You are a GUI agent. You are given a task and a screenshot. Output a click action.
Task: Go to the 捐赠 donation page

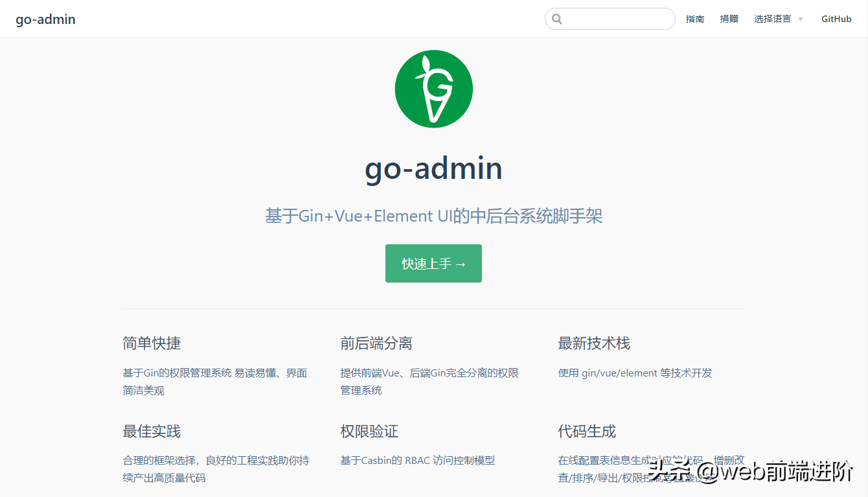coord(729,19)
